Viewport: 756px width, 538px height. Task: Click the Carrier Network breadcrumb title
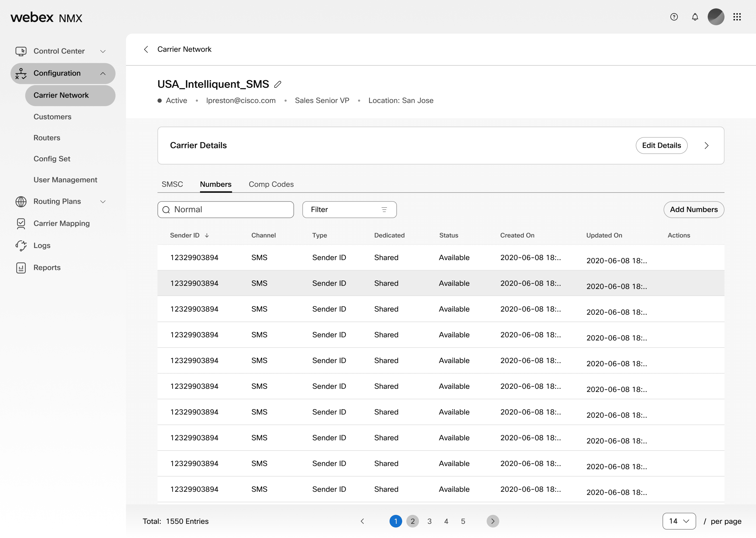[184, 49]
